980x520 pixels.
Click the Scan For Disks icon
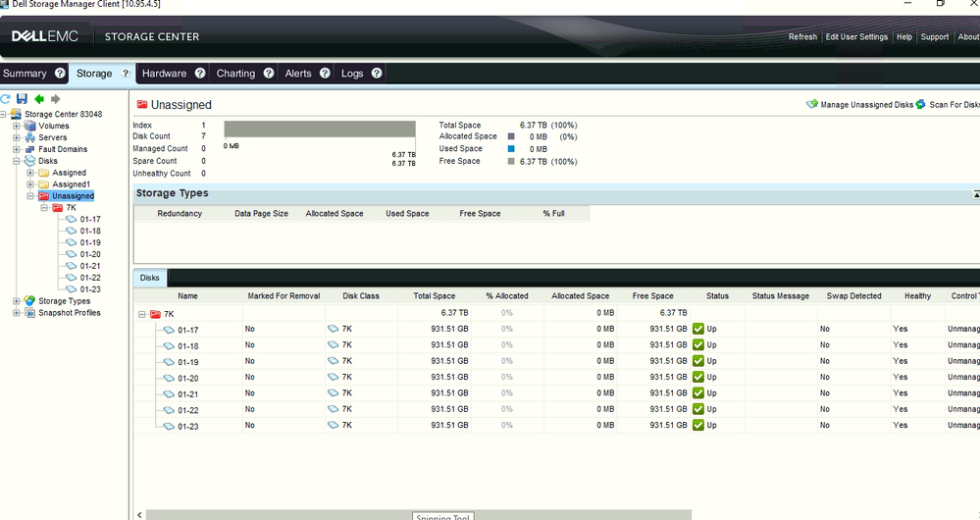click(920, 104)
